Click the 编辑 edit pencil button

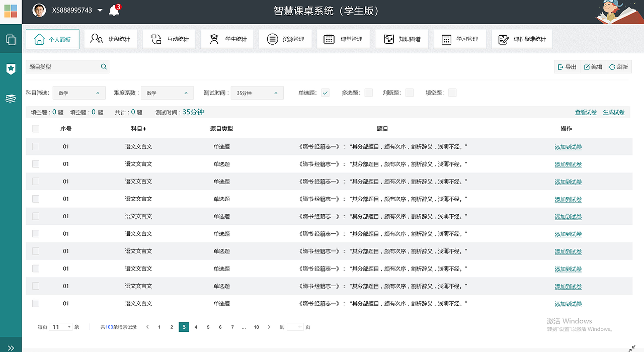point(593,67)
